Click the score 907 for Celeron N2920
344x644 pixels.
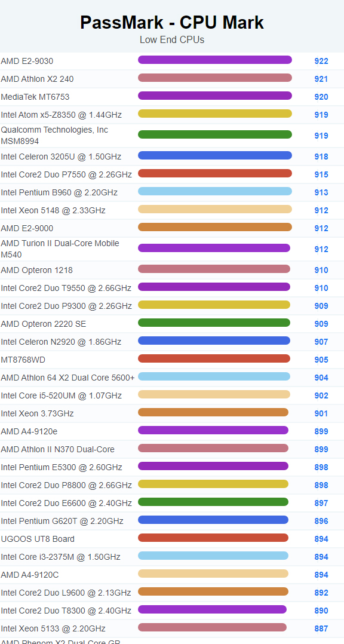click(x=321, y=342)
